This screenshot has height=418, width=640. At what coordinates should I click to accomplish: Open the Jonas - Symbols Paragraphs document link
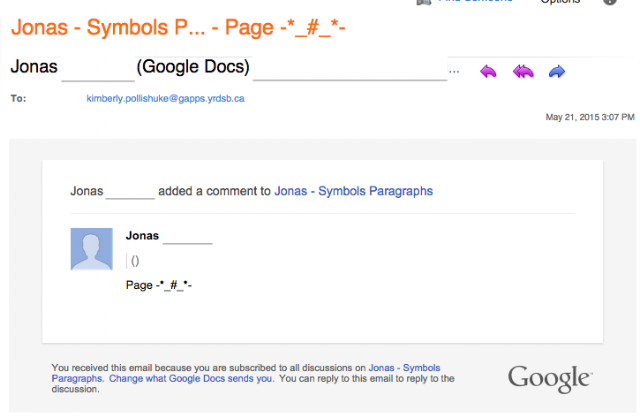[x=353, y=190]
